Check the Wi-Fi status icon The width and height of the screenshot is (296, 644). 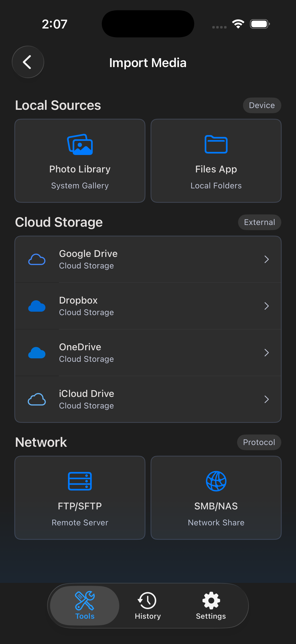tap(238, 24)
